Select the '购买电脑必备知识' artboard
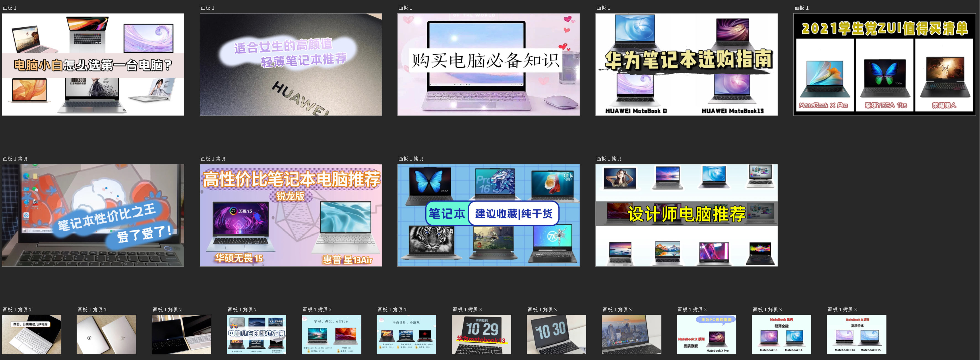 [x=488, y=65]
